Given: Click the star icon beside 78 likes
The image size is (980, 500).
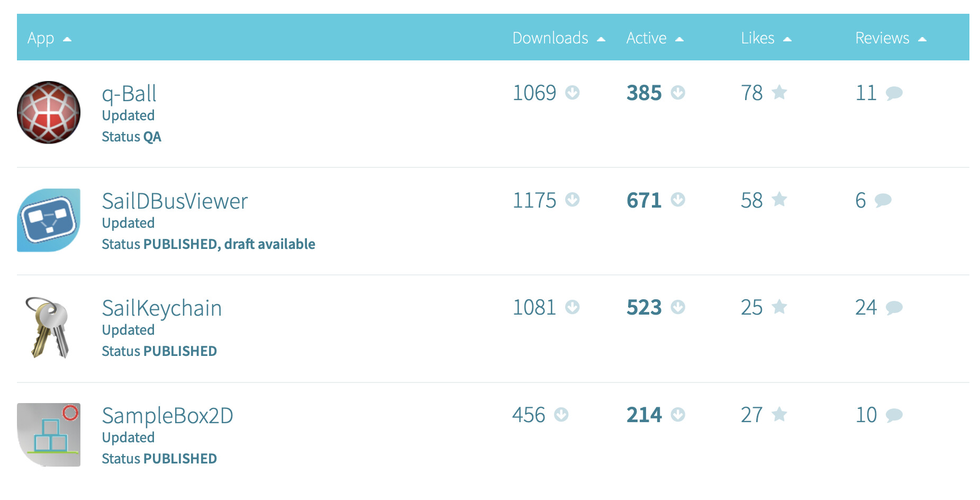Looking at the screenshot, I should tap(779, 93).
